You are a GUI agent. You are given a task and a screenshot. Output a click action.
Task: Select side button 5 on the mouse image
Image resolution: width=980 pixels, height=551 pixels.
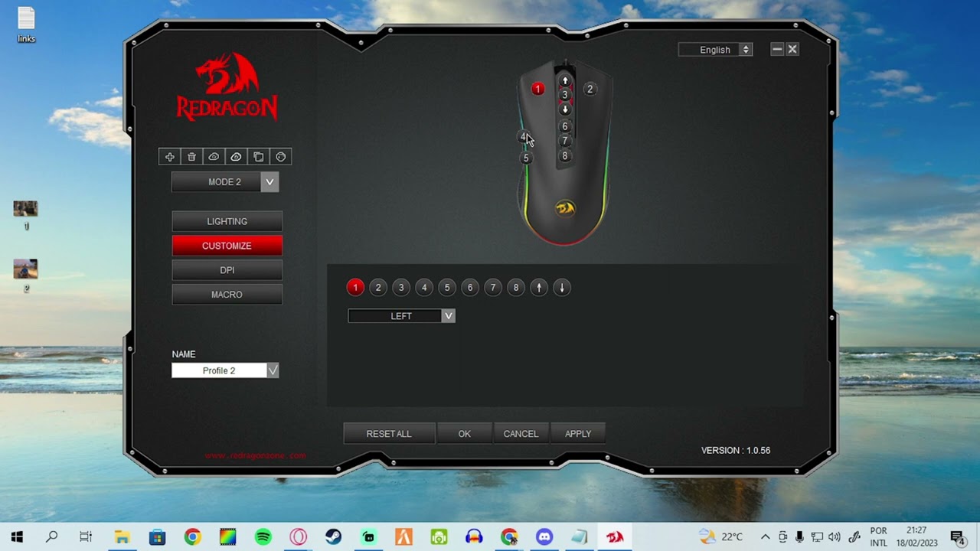tap(526, 158)
